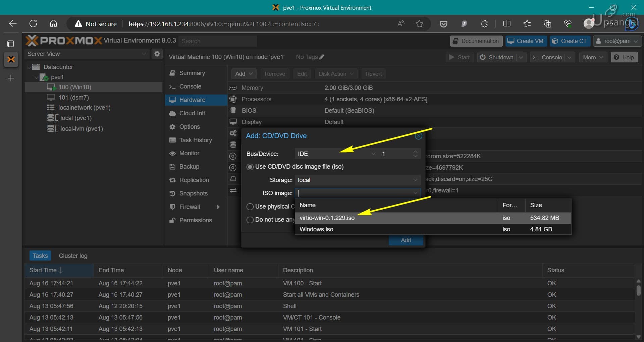644x342 pixels.
Task: Open browser extensions puzzle icon
Action: coord(484,24)
